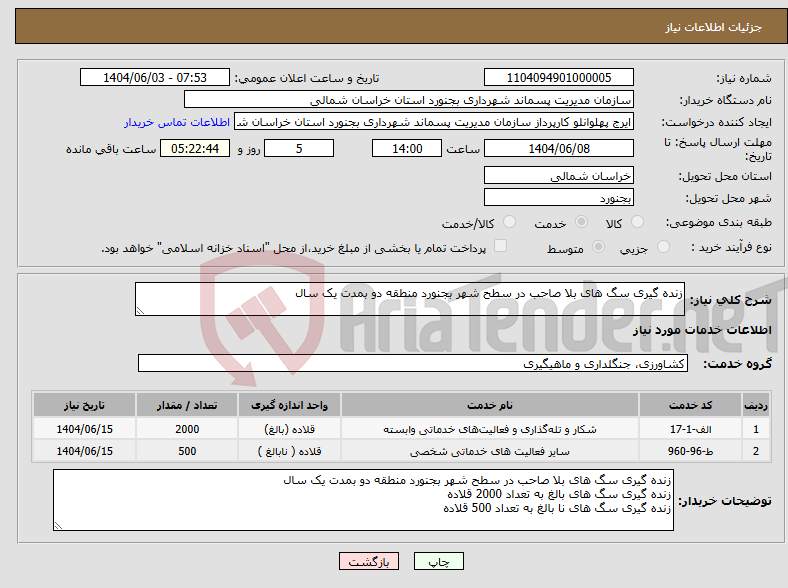Viewport: 788px width, 588px height.
Task: Select the متوسط purchase type radio
Action: pos(598,246)
